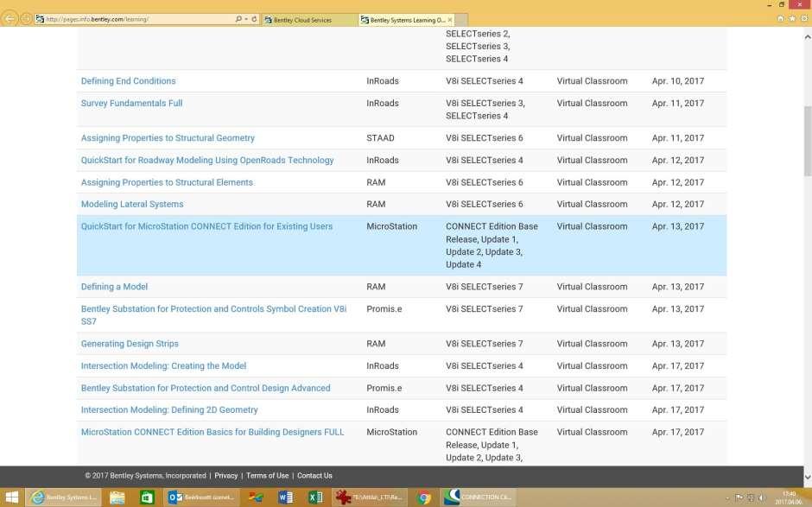The height and width of the screenshot is (507, 812).
Task: Click Apr. 13, 2017 in the highlighted row
Action: pyautogui.click(x=678, y=226)
